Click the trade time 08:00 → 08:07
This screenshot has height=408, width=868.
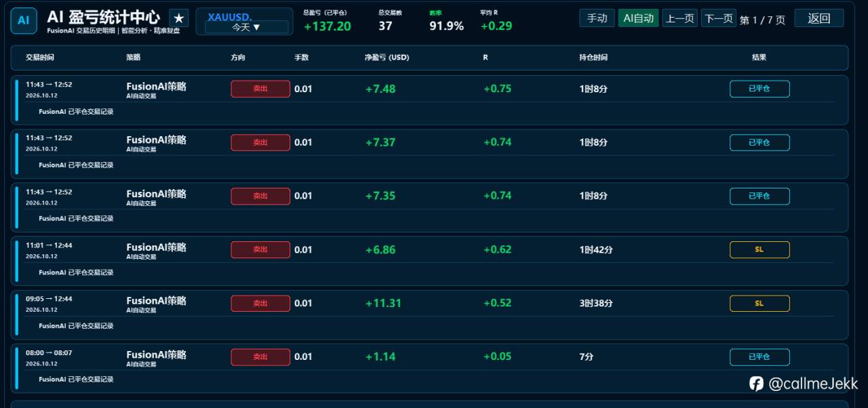pyautogui.click(x=49, y=352)
